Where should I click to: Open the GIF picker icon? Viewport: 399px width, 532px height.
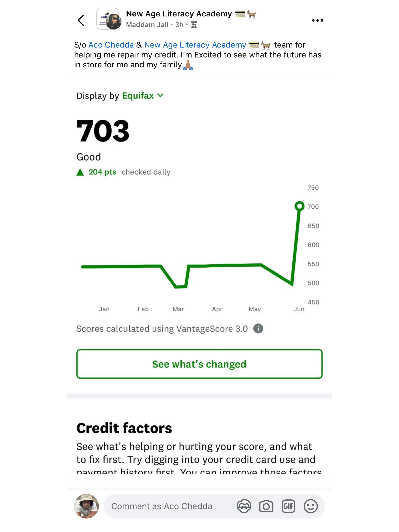(288, 506)
